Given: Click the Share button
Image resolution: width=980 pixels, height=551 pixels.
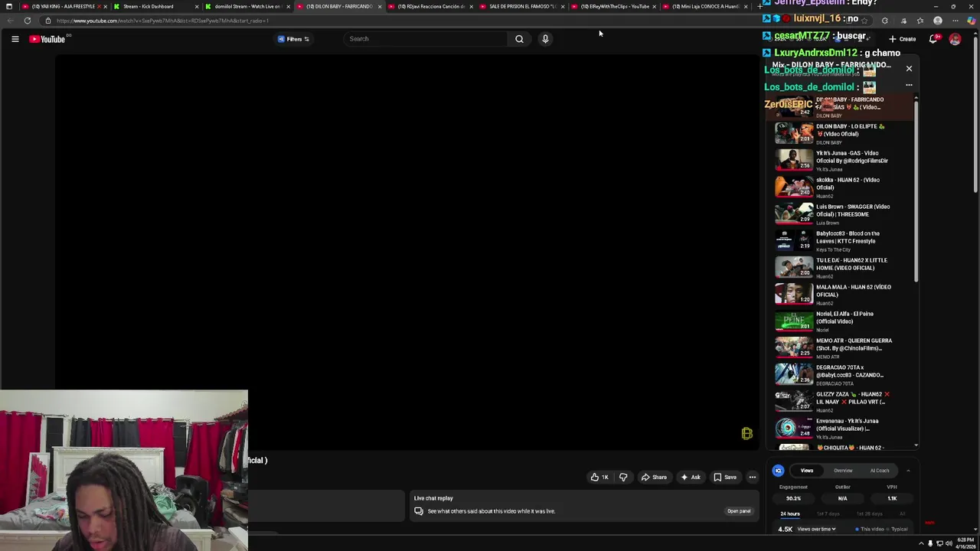Looking at the screenshot, I should (x=653, y=478).
